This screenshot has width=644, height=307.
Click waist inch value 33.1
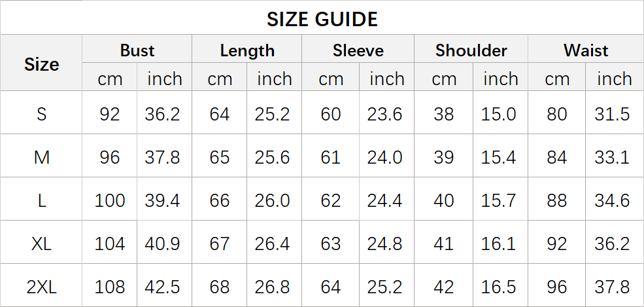612,157
